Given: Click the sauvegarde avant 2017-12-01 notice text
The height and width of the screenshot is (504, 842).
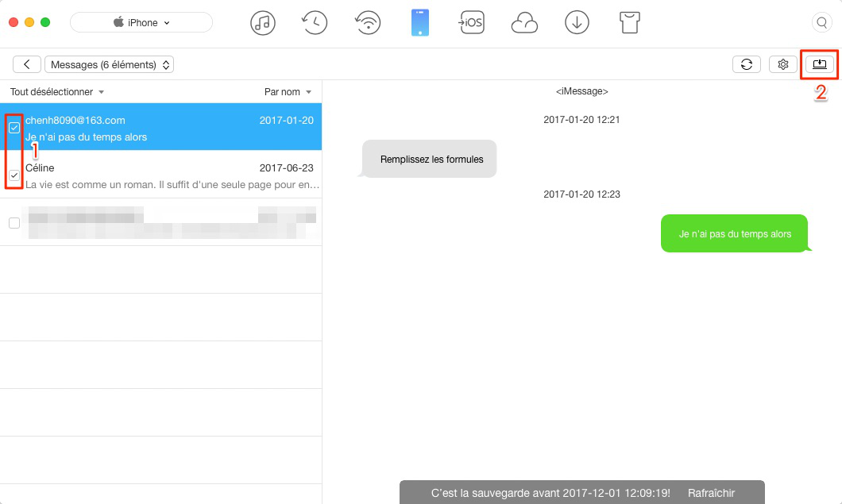Looking at the screenshot, I should (x=550, y=493).
